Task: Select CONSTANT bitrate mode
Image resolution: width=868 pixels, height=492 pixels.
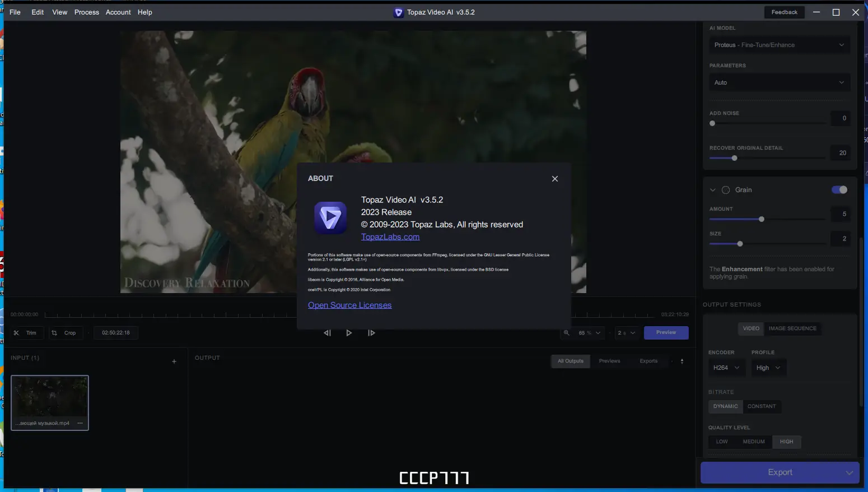Action: (763, 406)
